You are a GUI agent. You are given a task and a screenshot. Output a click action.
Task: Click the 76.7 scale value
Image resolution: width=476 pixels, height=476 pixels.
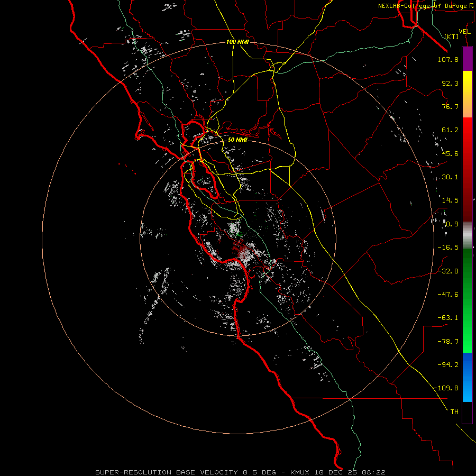click(450, 106)
